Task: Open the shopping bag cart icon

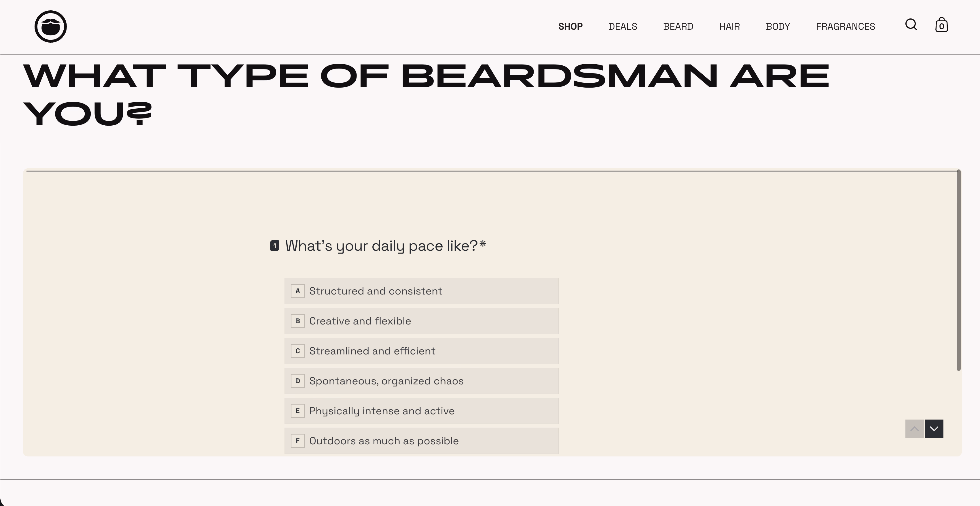Action: pos(941,25)
